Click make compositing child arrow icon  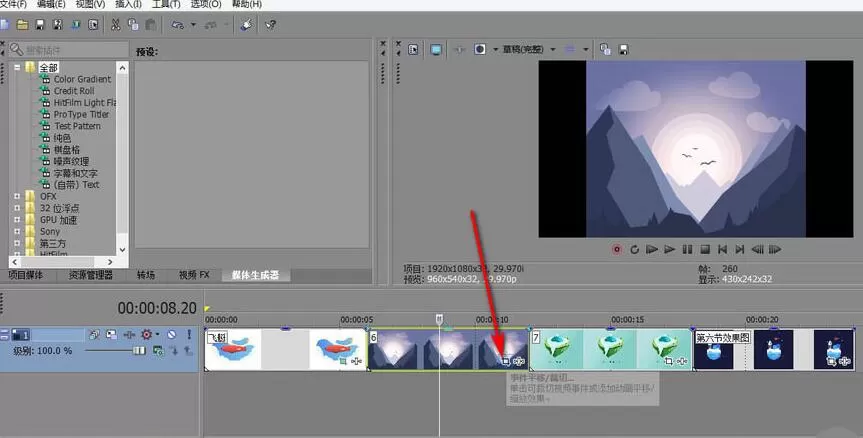pos(175,350)
